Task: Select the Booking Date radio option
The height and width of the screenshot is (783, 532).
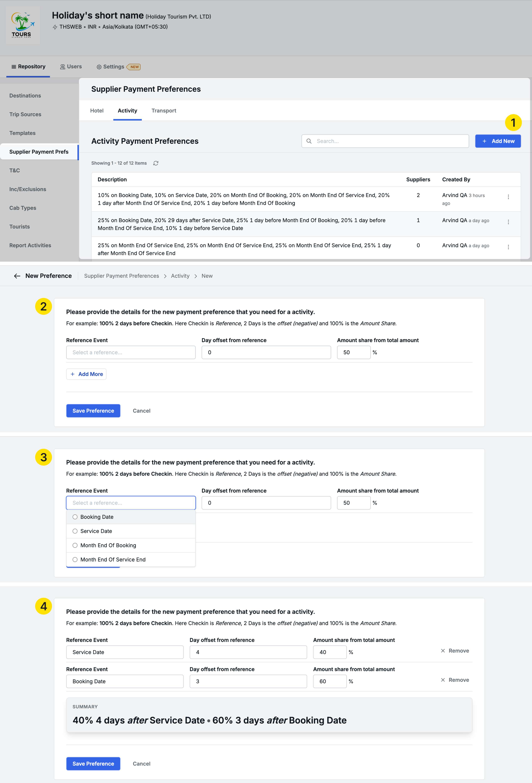Action: click(x=75, y=517)
